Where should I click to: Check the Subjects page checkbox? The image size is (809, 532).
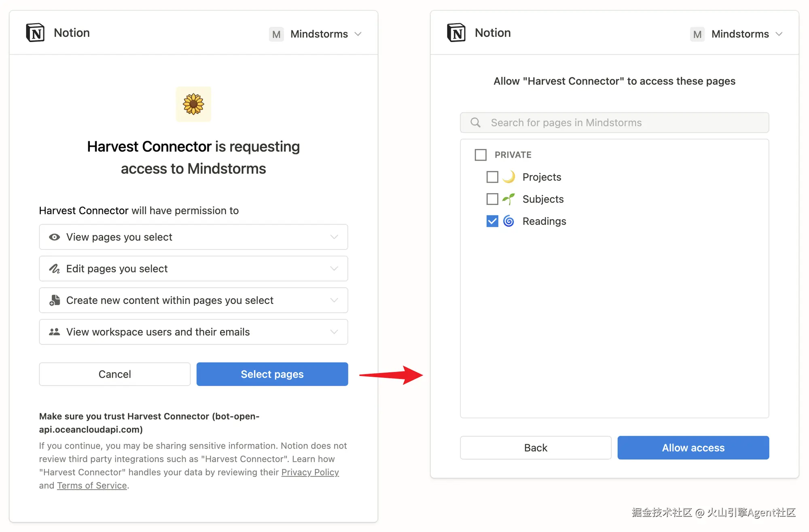492,199
